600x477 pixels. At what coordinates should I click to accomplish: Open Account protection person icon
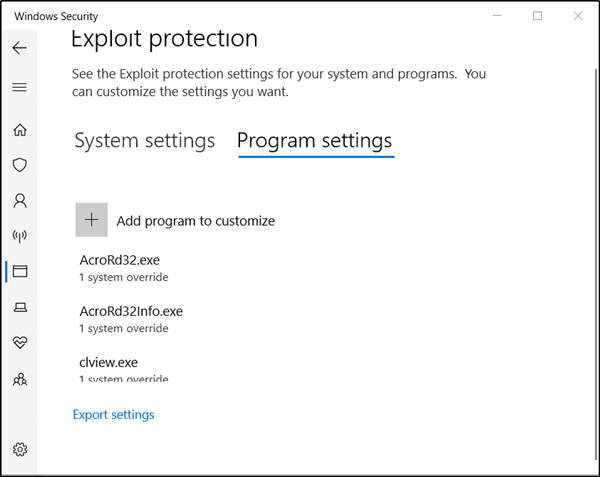click(19, 200)
